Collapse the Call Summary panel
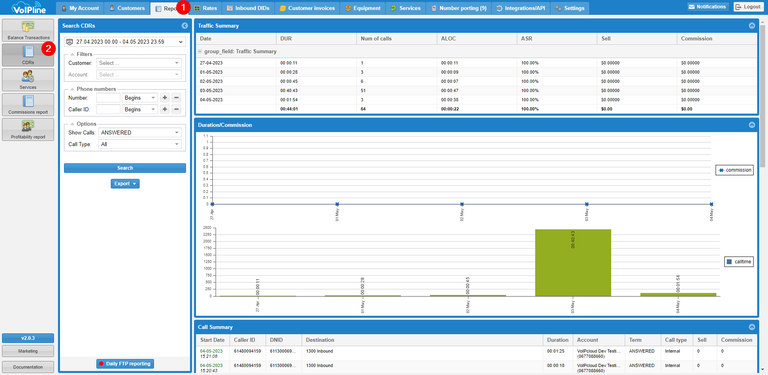This screenshot has height=375, width=768. (752, 327)
